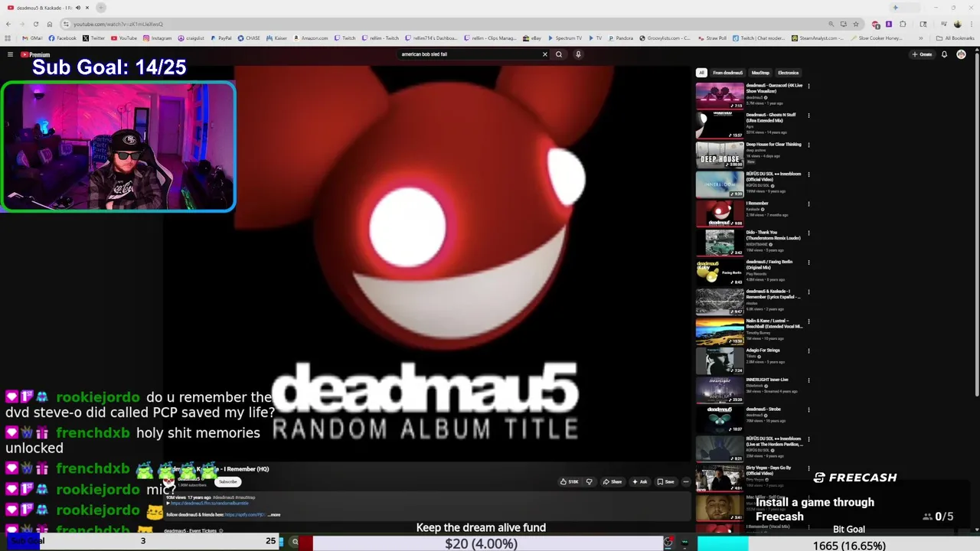The image size is (980, 551).
Task: Subscribe to the deadmau5 channel
Action: pos(228,481)
